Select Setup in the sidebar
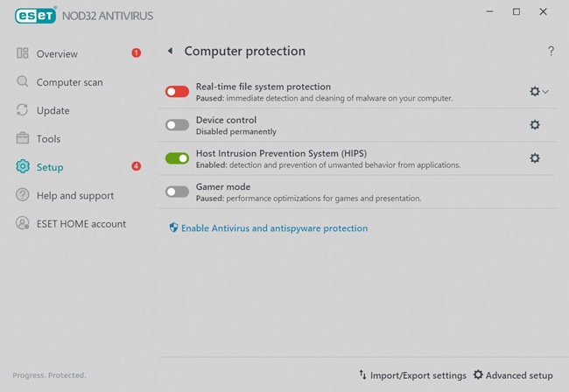Screen dimensions: 569x392 50,167
